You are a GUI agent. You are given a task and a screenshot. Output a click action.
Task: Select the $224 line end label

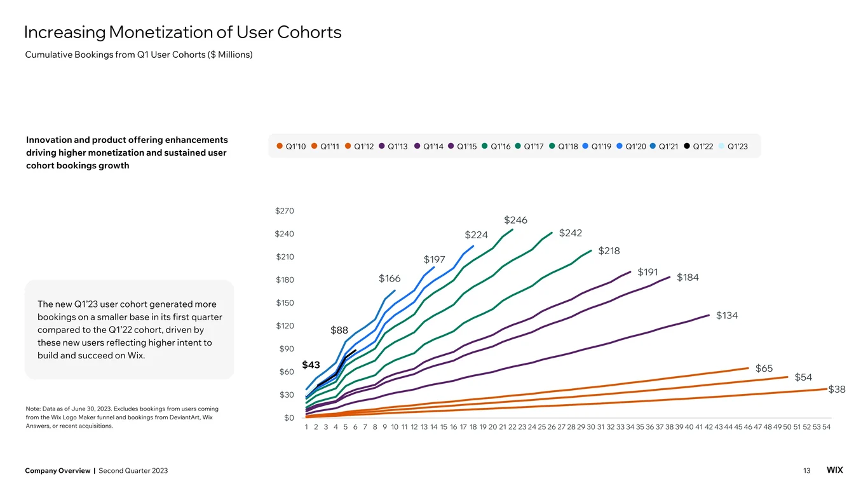click(476, 235)
